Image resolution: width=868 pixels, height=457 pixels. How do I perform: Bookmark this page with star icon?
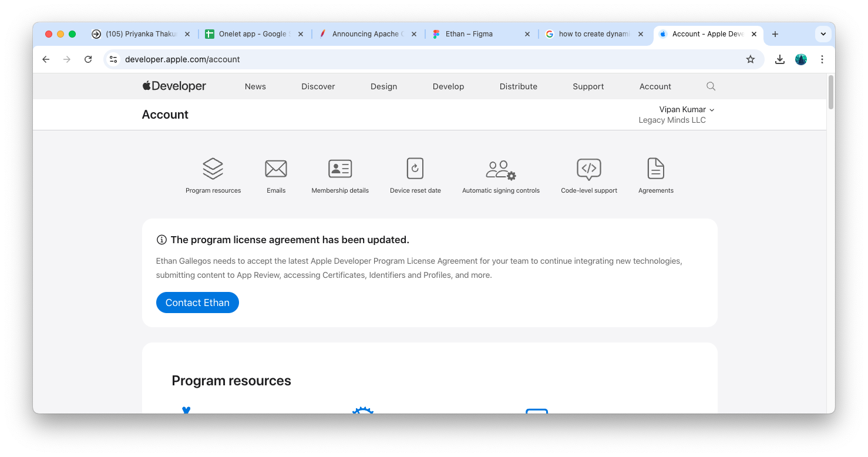click(750, 59)
